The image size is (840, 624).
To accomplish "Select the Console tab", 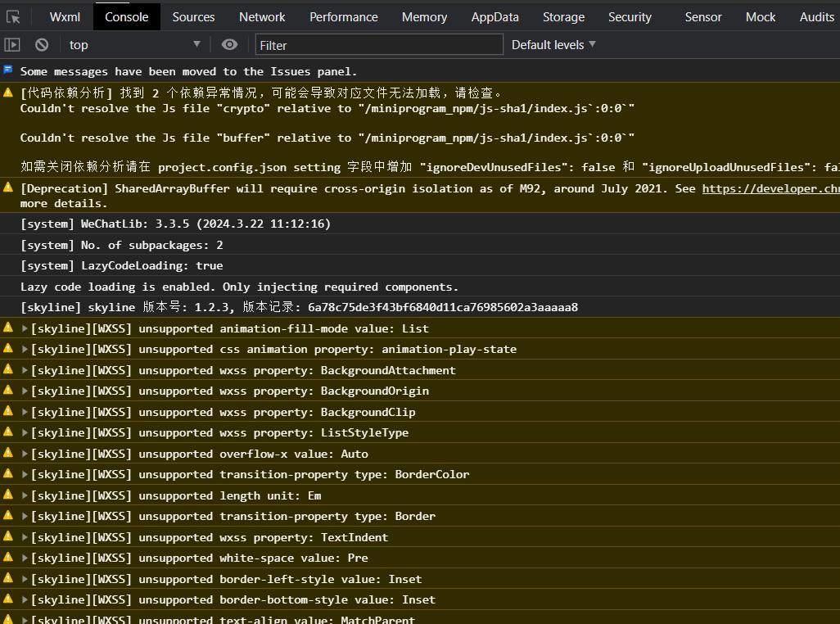I will point(126,17).
